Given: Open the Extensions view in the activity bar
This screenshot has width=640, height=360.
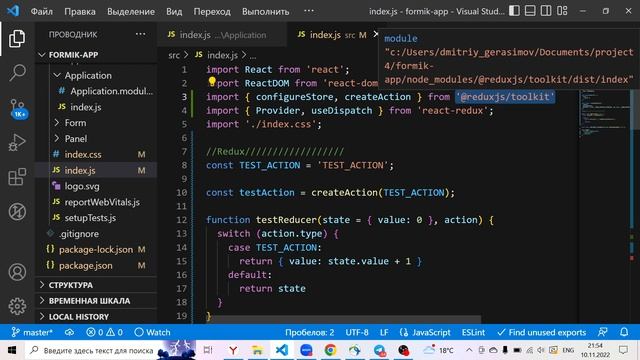Looking at the screenshot, I should pos(17,177).
